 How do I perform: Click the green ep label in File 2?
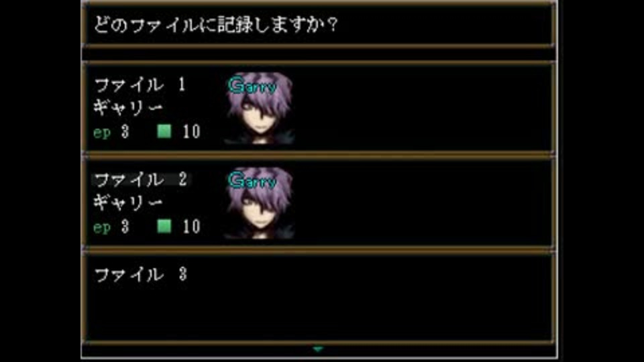(x=102, y=228)
